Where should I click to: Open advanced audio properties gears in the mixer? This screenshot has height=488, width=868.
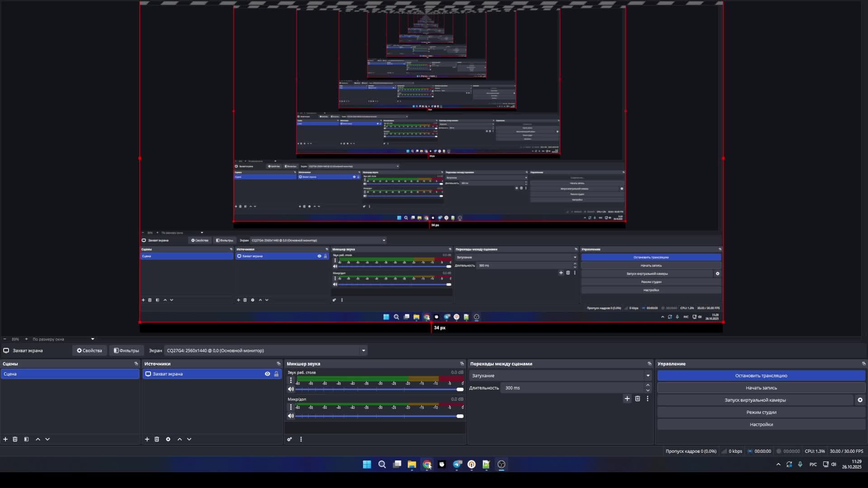(x=289, y=439)
